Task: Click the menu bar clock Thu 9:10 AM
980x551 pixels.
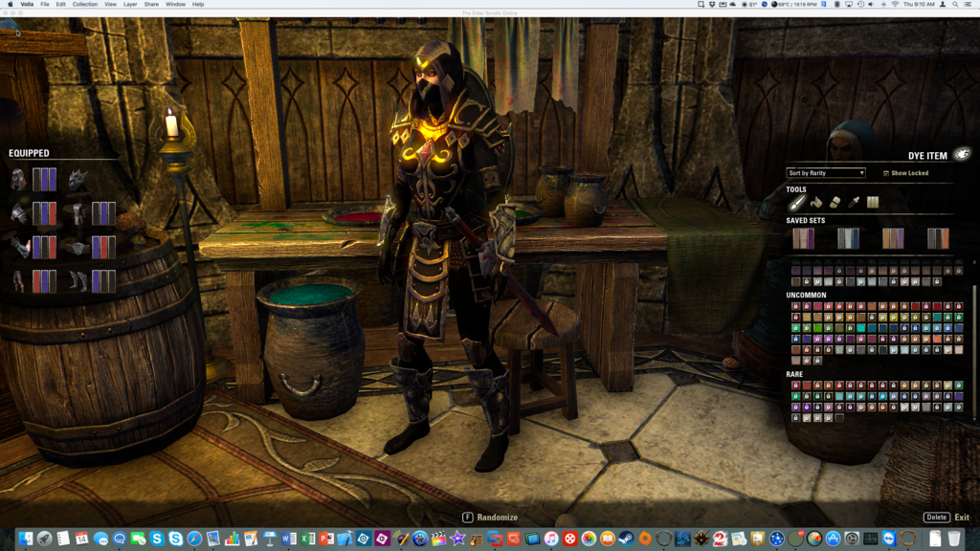Action: [x=919, y=5]
